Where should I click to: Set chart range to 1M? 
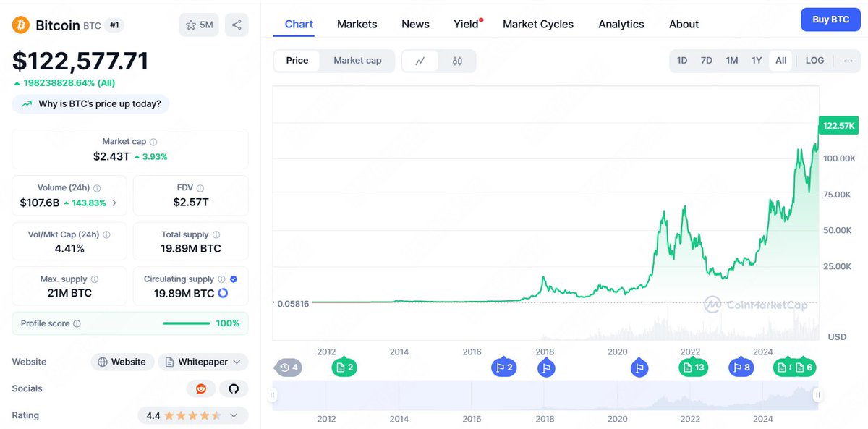coord(732,61)
